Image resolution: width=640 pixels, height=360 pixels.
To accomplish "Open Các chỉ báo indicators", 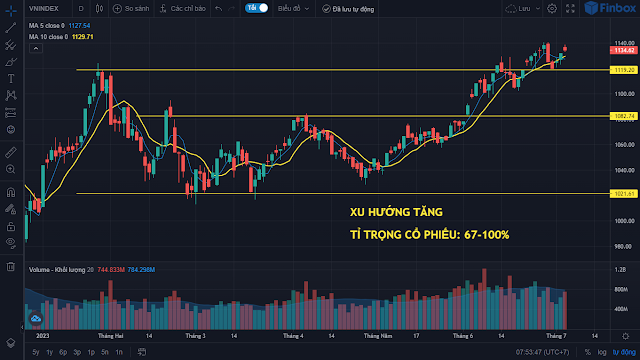I will [183, 9].
